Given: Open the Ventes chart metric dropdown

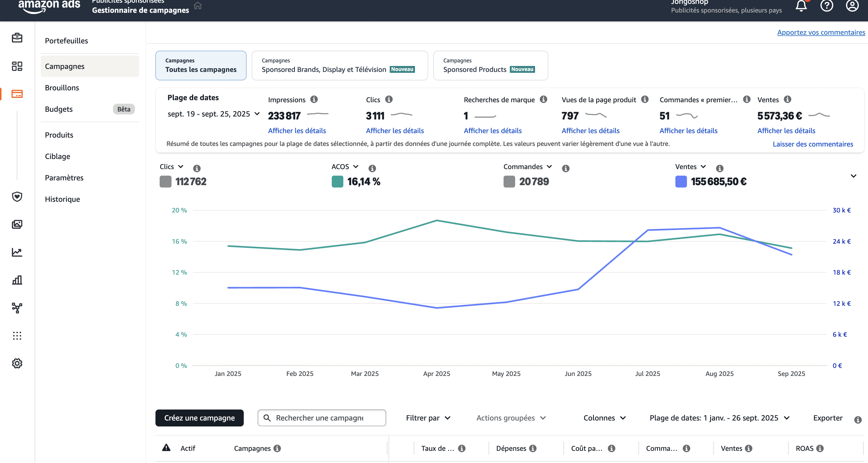Looking at the screenshot, I should pyautogui.click(x=691, y=167).
